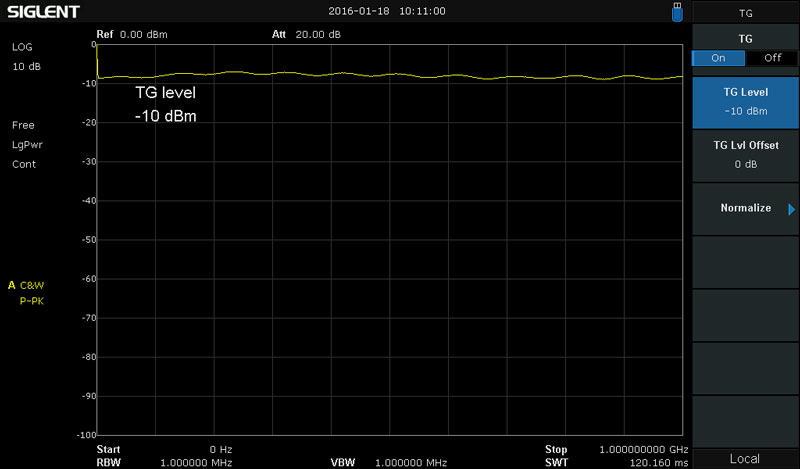The image size is (800, 469).
Task: Select the Stop frequency 1 GHz value
Action: pos(641,450)
